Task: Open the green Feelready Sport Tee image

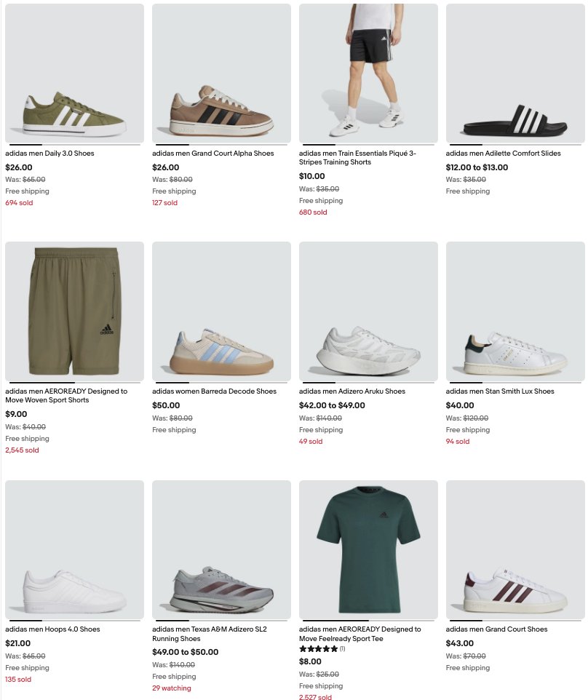Action: click(368, 549)
